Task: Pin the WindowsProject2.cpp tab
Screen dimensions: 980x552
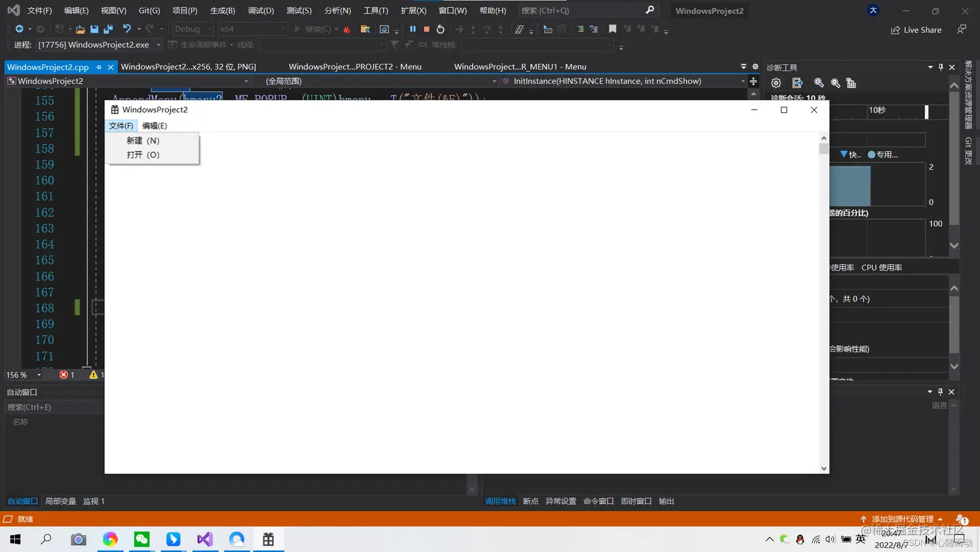Action: coord(99,67)
